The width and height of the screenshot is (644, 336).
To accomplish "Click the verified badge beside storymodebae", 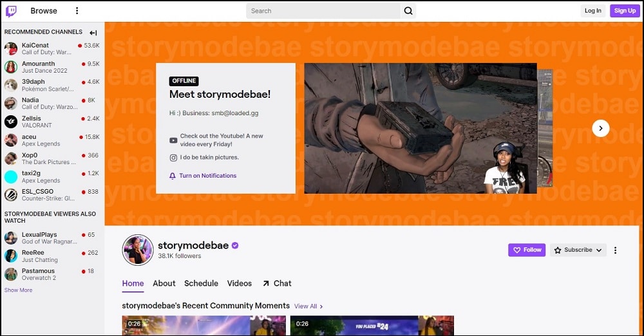I will point(235,246).
